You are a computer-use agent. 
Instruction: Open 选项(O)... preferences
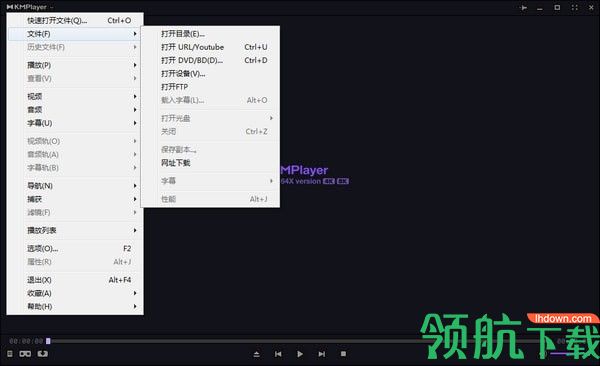tap(75, 248)
